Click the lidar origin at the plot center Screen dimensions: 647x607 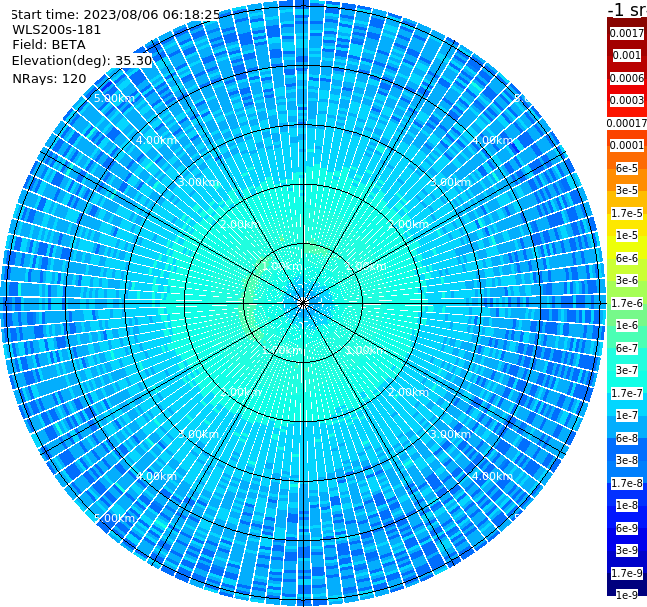tap(303, 303)
